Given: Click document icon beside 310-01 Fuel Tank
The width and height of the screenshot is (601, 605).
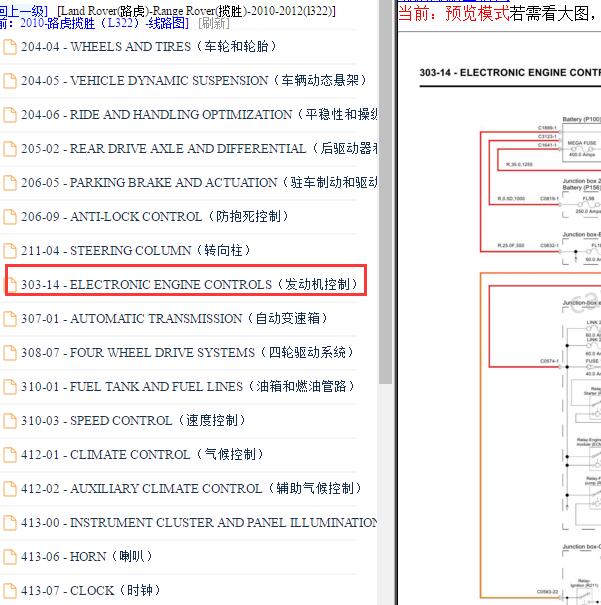Looking at the screenshot, I should click(x=10, y=387).
